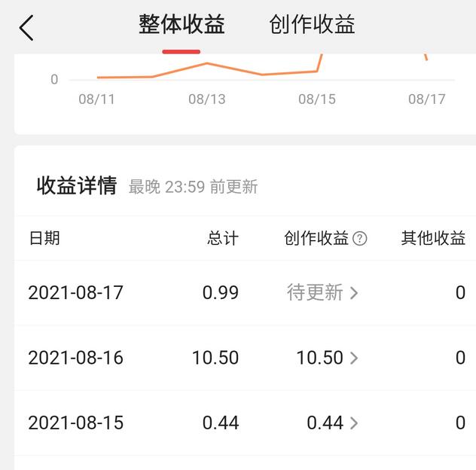This screenshot has height=470, width=476.
Task: Tap the 08/11 label on chart axis
Action: coord(97,99)
